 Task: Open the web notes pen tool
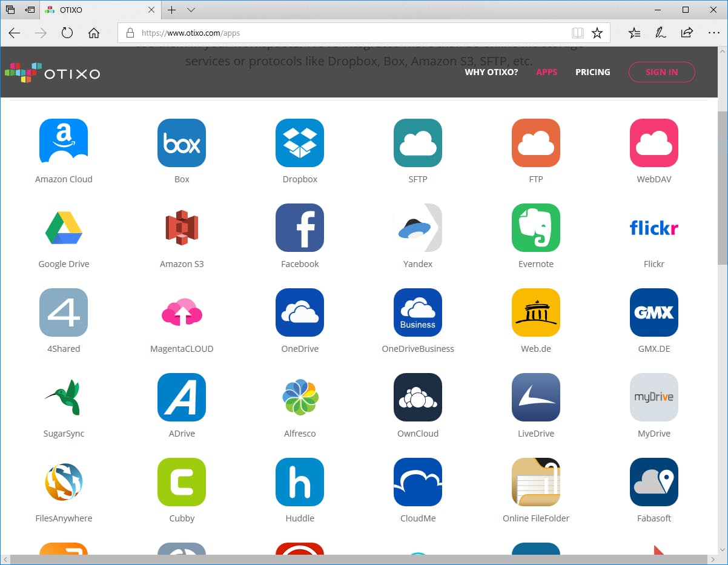(661, 33)
